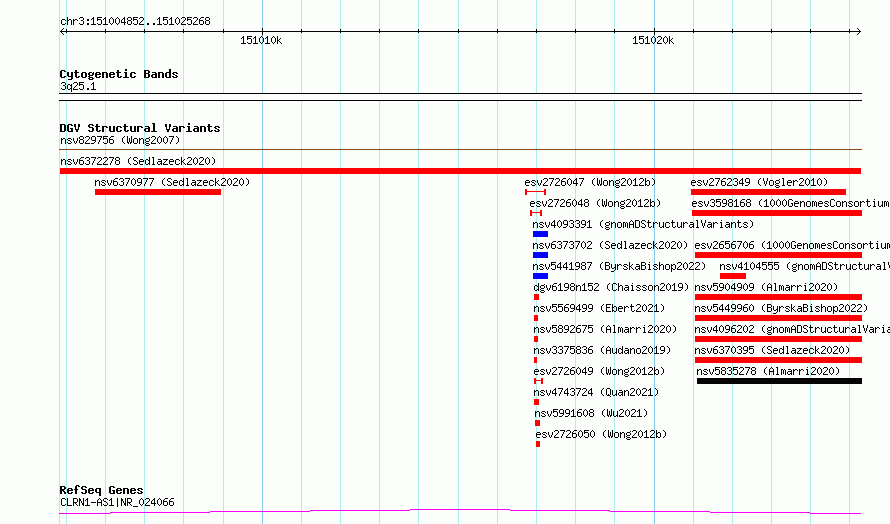Viewport: 890px width, 524px height.
Task: Open nsv5835278 (Almarri2020) label
Action: point(768,371)
